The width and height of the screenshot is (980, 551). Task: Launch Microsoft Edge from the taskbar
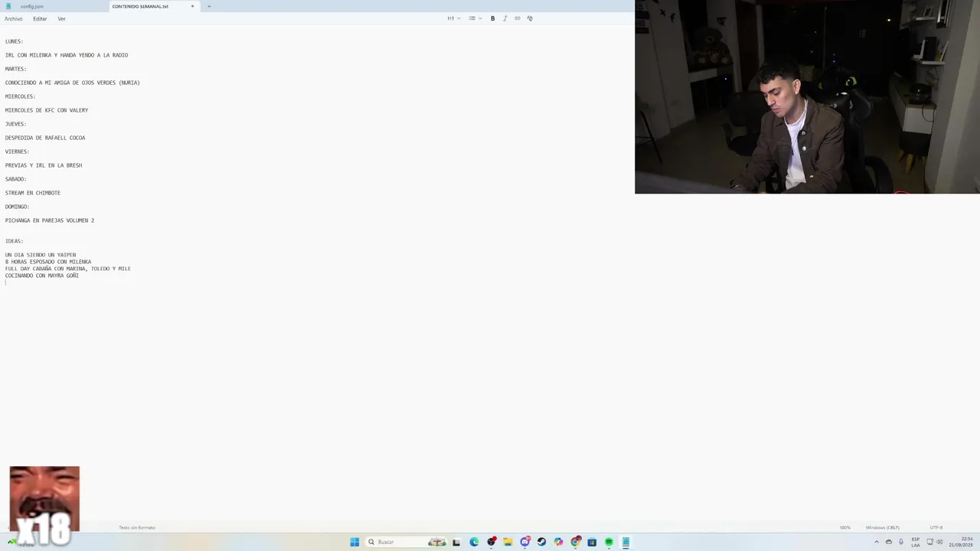(x=474, y=542)
